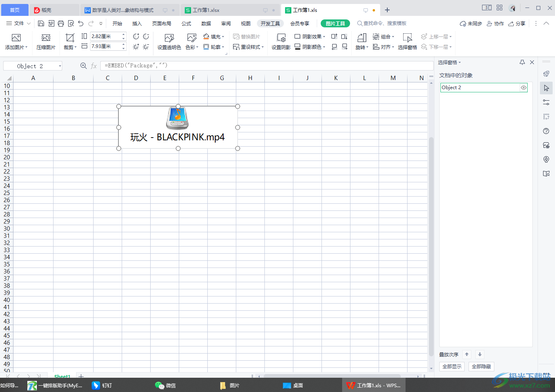Image resolution: width=555 pixels, height=392 pixels.
Task: Toggle visibility of Object 2
Action: pyautogui.click(x=524, y=88)
